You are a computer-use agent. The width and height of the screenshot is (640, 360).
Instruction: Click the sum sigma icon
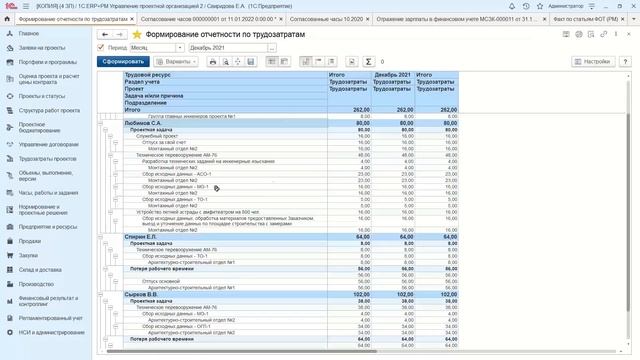(x=368, y=62)
